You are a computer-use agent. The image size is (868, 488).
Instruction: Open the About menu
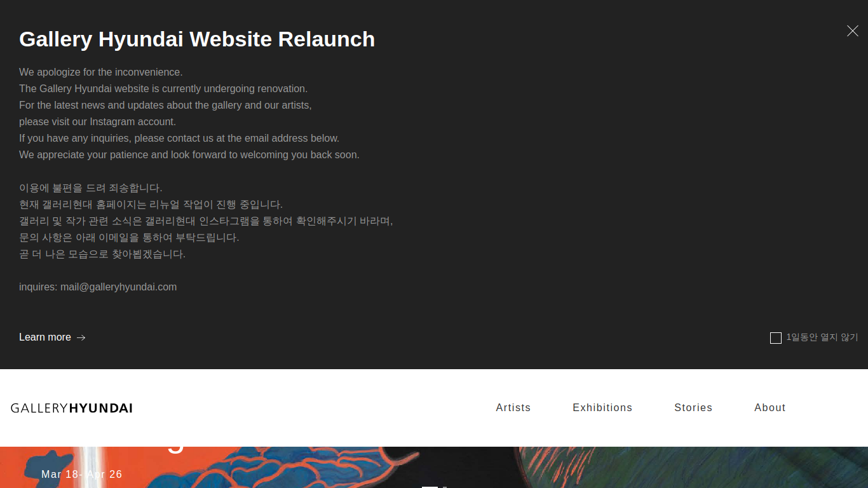click(x=770, y=408)
